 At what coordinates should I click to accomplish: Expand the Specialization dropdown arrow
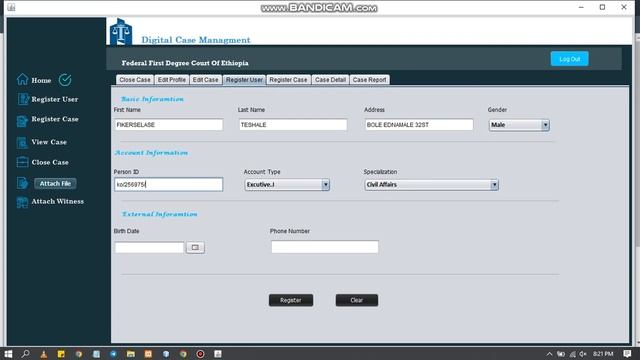(x=494, y=184)
